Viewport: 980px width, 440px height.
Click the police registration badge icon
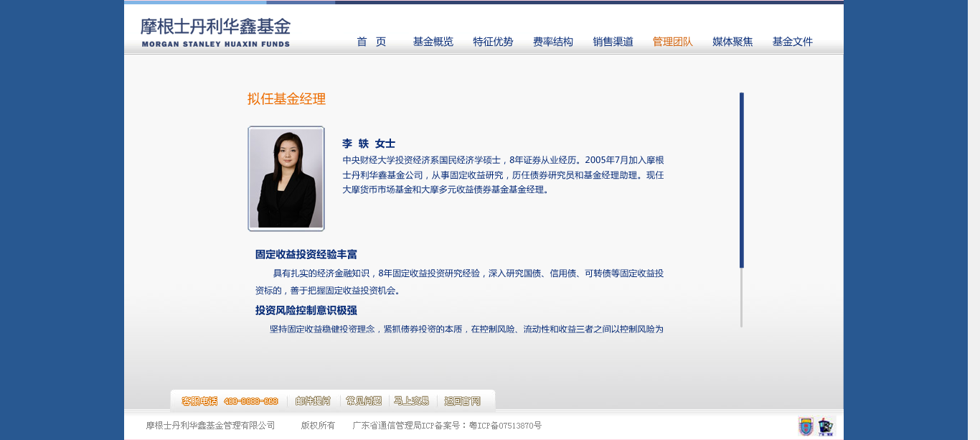coord(824,426)
